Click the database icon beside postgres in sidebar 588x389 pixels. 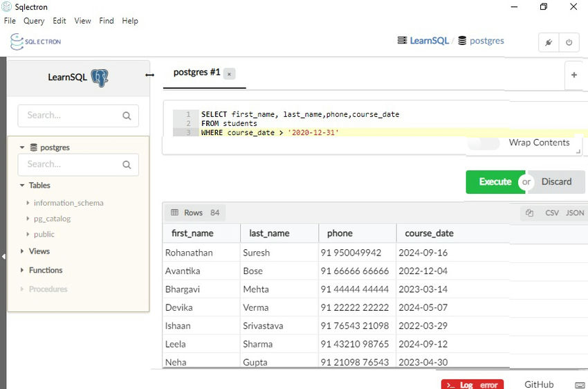(x=34, y=147)
